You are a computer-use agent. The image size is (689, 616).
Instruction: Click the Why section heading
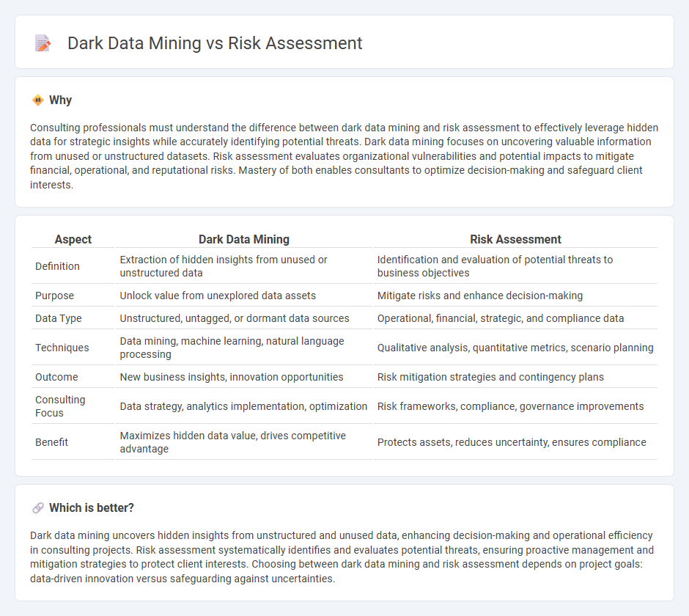click(x=60, y=100)
